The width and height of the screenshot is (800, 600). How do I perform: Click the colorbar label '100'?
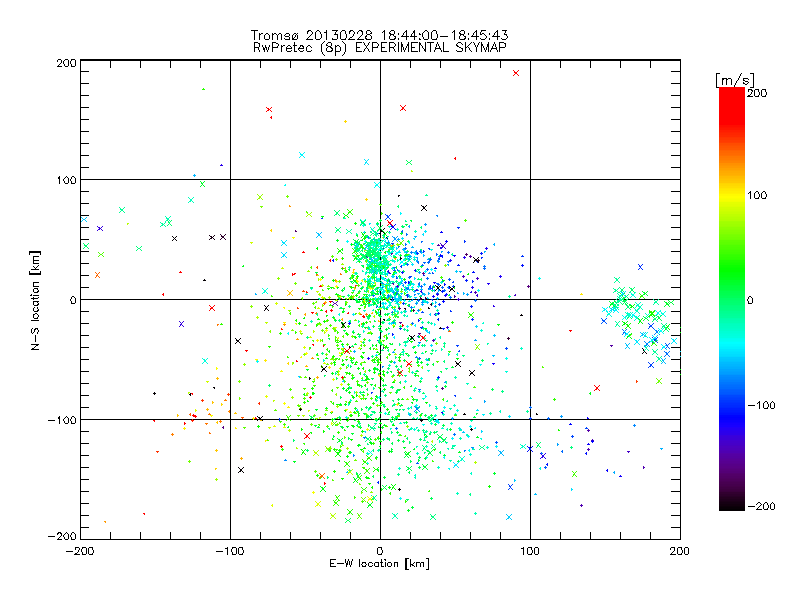pos(757,195)
